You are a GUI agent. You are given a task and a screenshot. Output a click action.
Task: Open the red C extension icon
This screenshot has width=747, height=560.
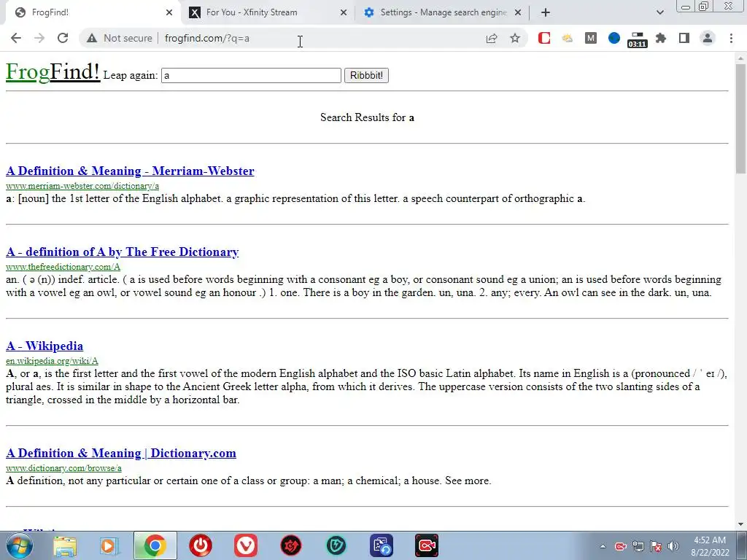point(544,38)
